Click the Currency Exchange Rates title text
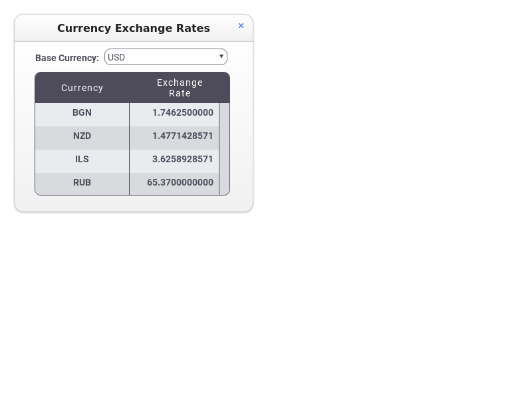 coord(134,28)
